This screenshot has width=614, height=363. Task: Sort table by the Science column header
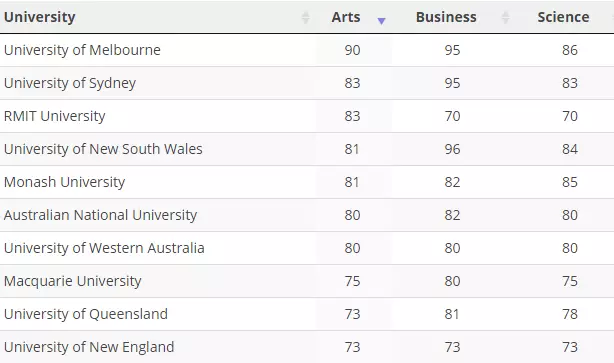click(563, 17)
